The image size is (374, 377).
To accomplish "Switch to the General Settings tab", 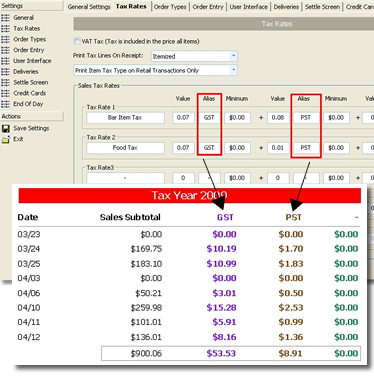I will pyautogui.click(x=89, y=7).
